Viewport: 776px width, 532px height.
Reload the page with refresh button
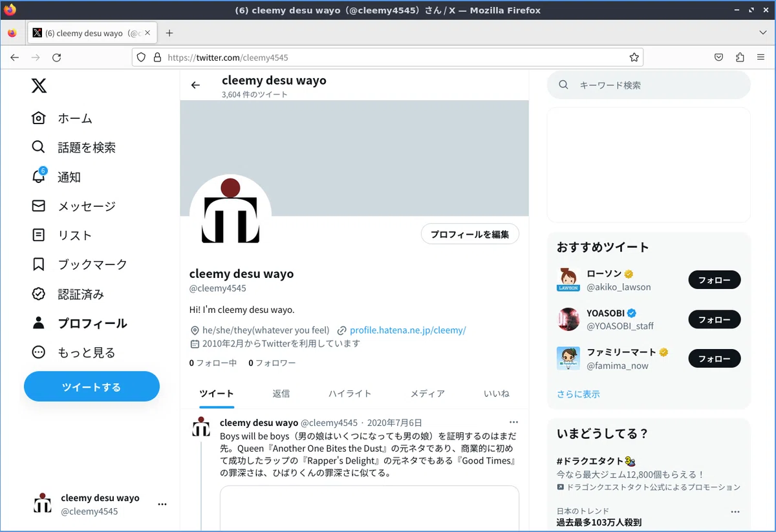(57, 58)
